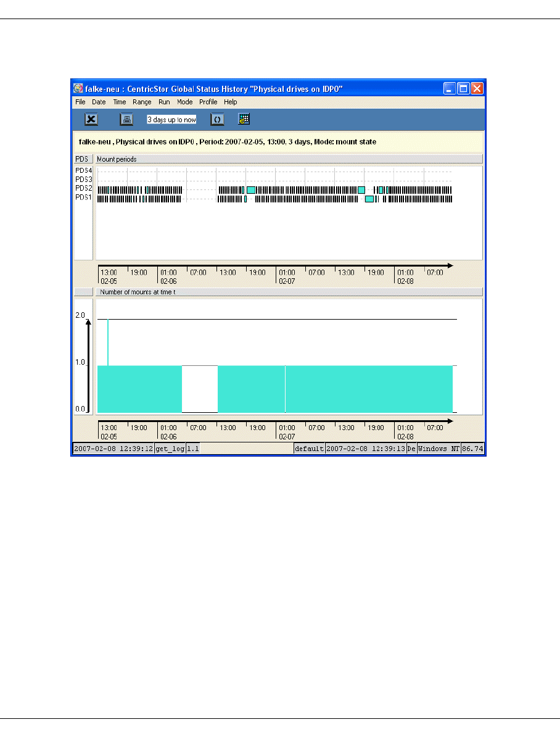Click the application icon in the title bar
This screenshot has height=738, width=560.
click(78, 88)
